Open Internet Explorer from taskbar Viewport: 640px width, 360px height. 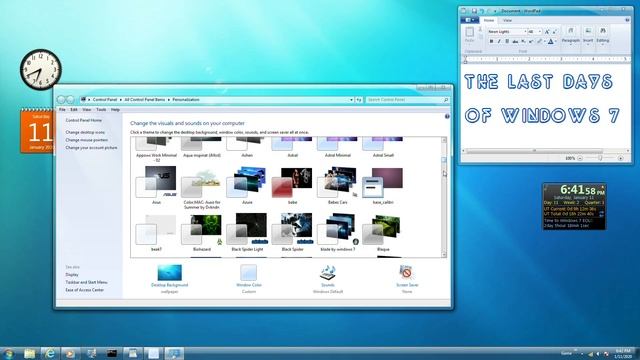point(49,353)
